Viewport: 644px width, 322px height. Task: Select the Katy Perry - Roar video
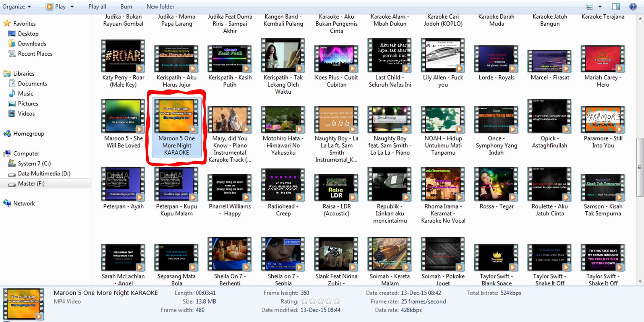123,63
